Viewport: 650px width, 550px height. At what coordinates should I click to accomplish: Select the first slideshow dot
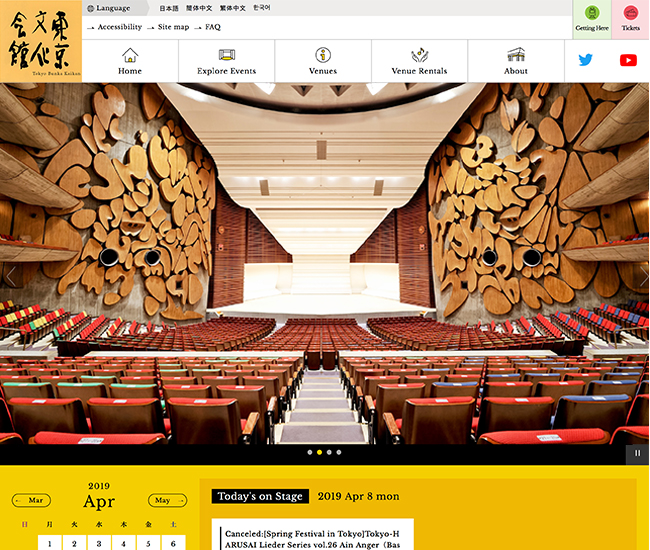point(310,452)
